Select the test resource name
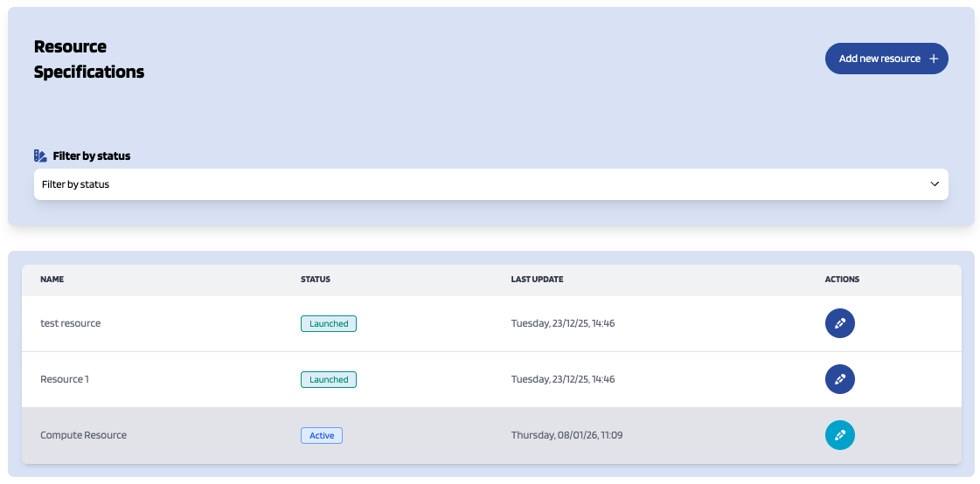The width and height of the screenshot is (980, 484). point(71,323)
